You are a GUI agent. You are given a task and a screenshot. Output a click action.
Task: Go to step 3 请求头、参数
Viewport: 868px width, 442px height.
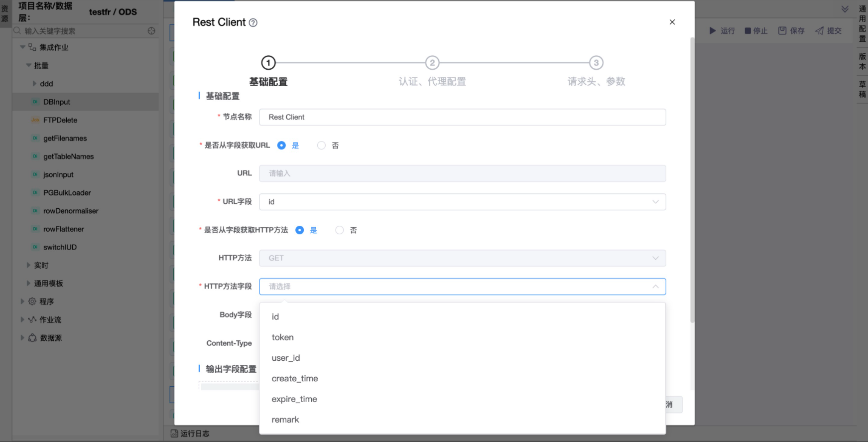click(x=596, y=63)
